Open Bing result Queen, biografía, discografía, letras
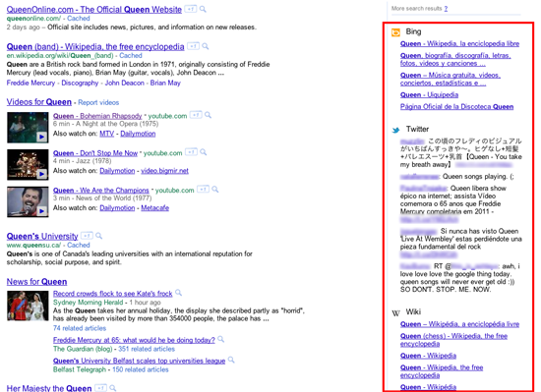Viewport: 541px width, 392px height. [455, 59]
